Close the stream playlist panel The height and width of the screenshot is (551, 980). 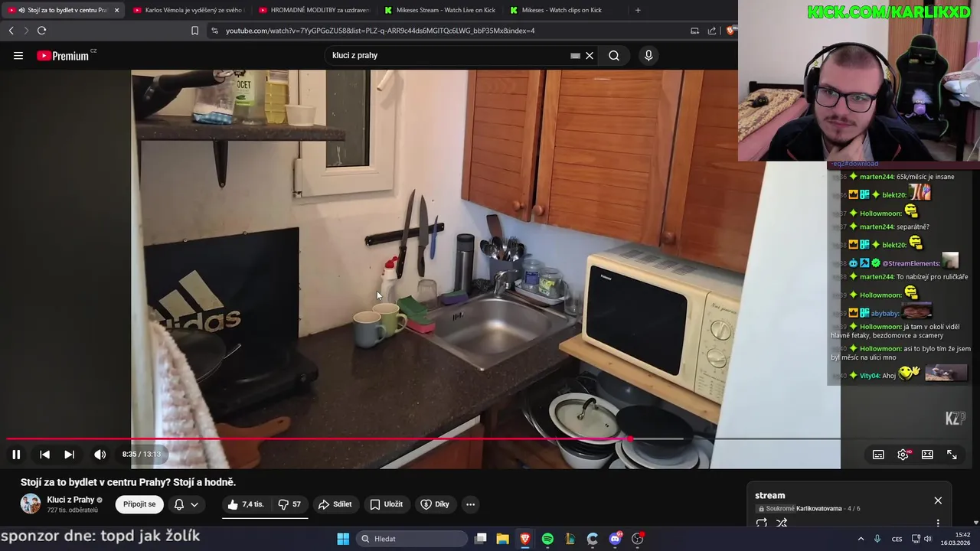tap(938, 500)
